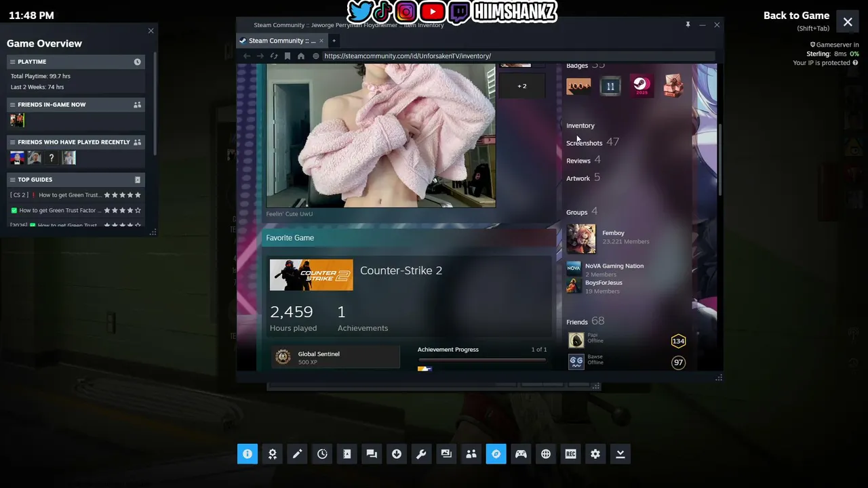Click the 100+ badge icon
This screenshot has height=488, width=868.
tap(578, 86)
